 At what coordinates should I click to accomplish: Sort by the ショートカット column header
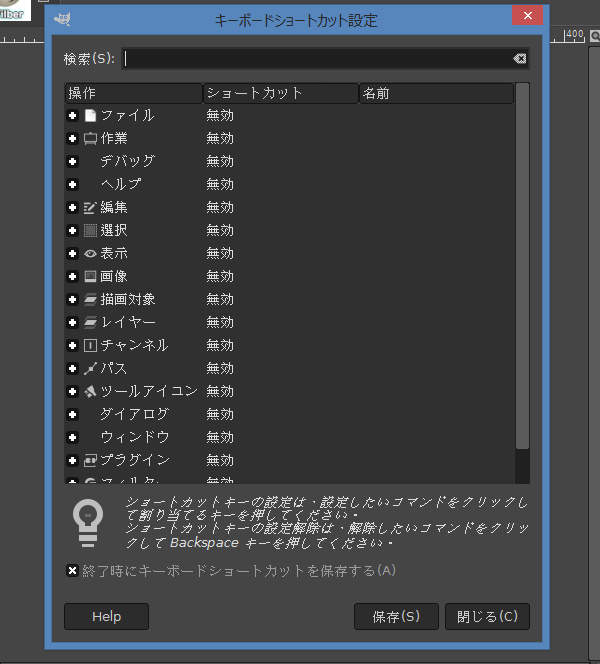coord(281,93)
